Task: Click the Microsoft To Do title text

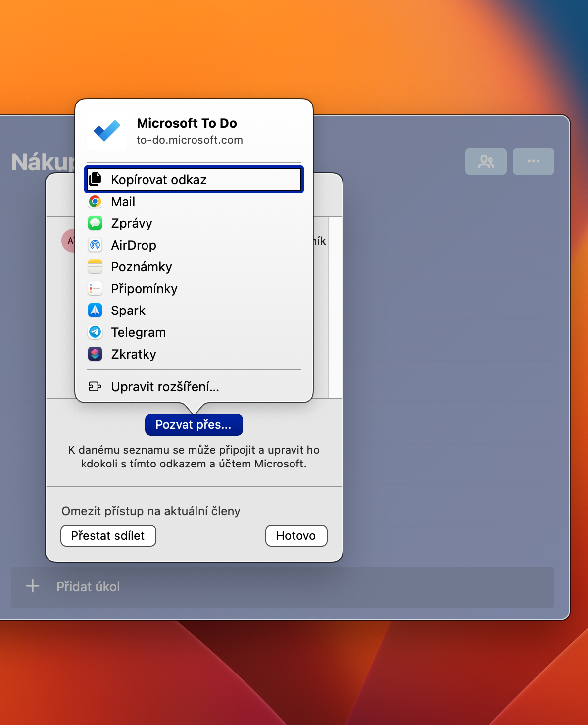Action: coord(187,123)
